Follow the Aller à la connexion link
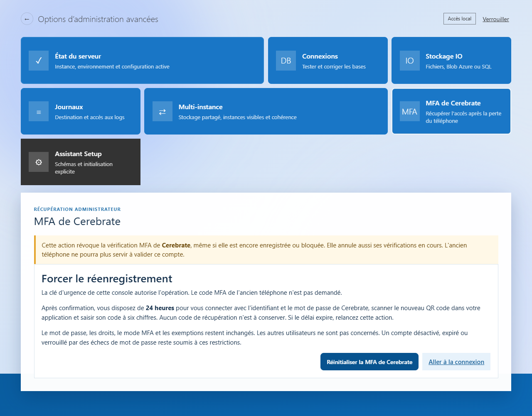Screen dimensions: 532x416 [456, 362]
